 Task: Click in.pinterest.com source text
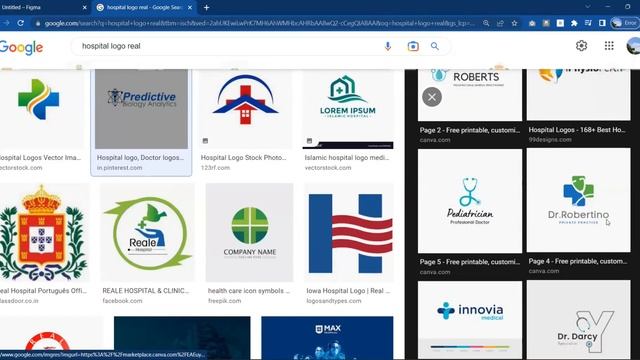(120, 168)
